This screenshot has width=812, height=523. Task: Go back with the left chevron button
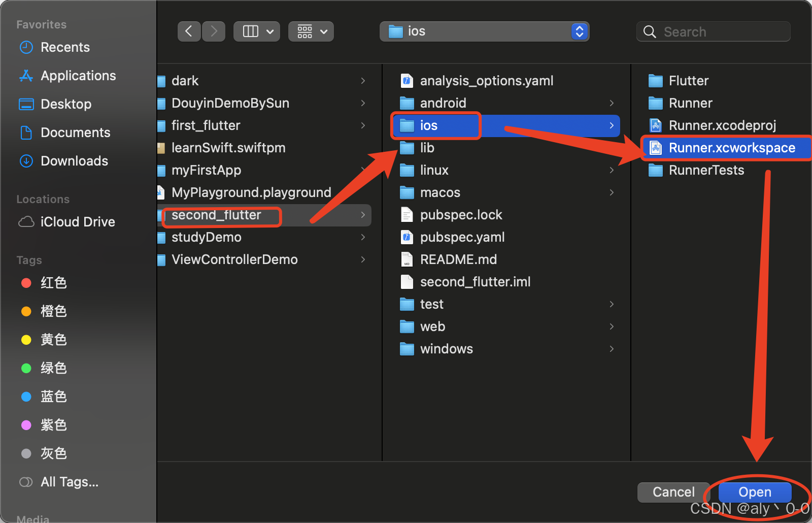click(189, 31)
